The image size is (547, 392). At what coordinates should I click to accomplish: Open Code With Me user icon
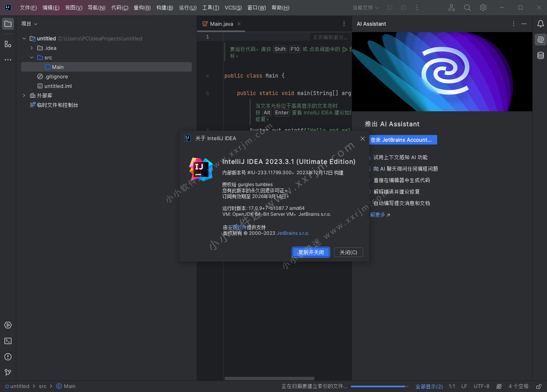452,8
